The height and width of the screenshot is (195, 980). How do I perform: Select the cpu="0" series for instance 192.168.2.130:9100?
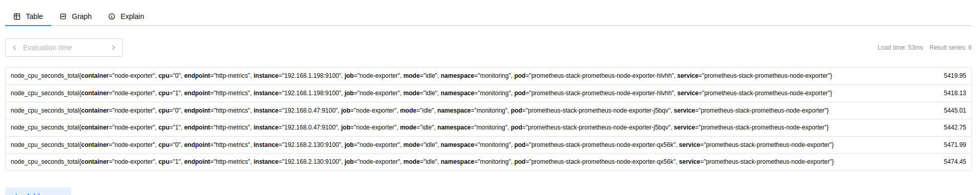click(x=488, y=145)
